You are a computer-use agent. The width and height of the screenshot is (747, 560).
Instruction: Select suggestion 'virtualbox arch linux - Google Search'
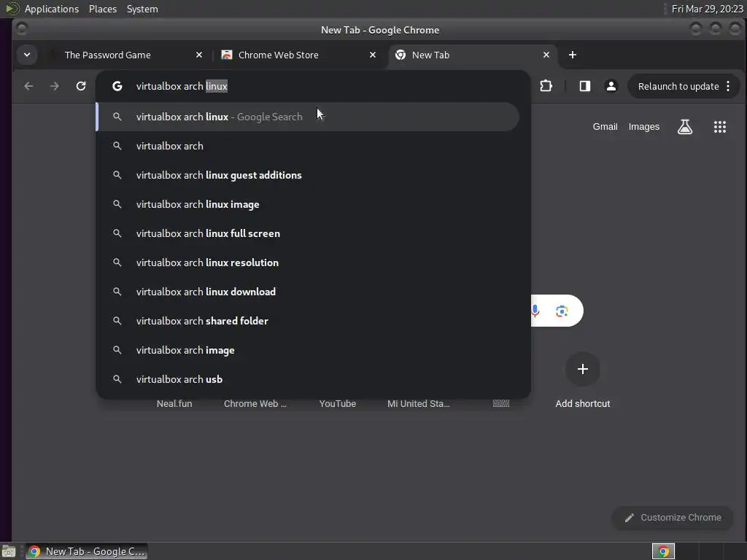[308, 117]
